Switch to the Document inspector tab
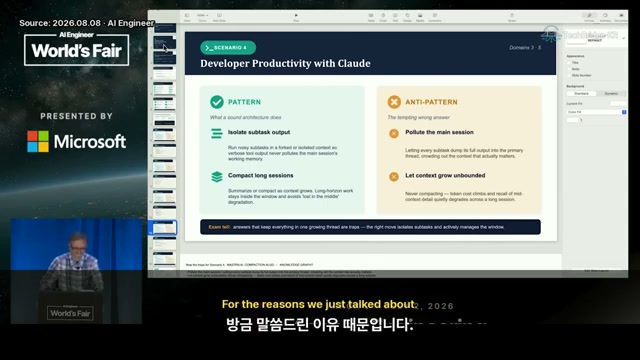This screenshot has width=640, height=360. click(x=621, y=17)
